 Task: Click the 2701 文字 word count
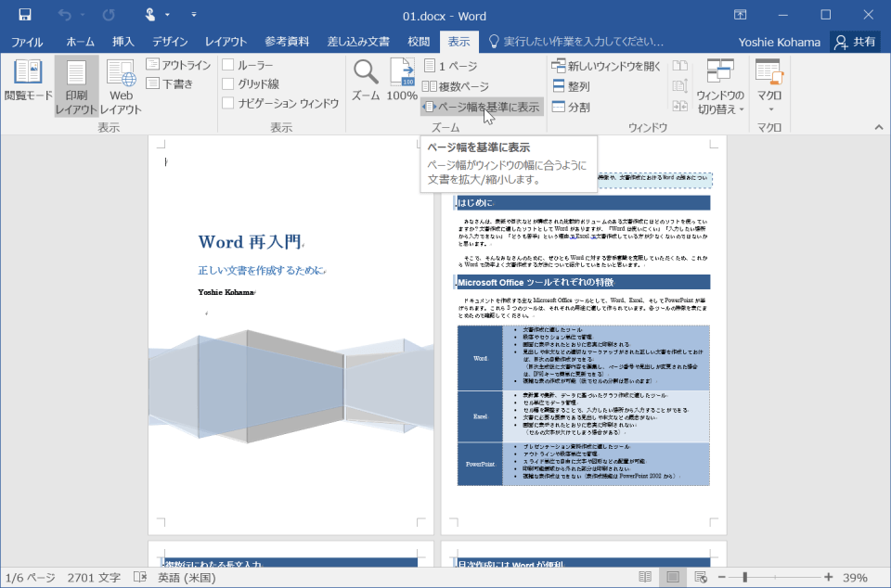click(94, 578)
